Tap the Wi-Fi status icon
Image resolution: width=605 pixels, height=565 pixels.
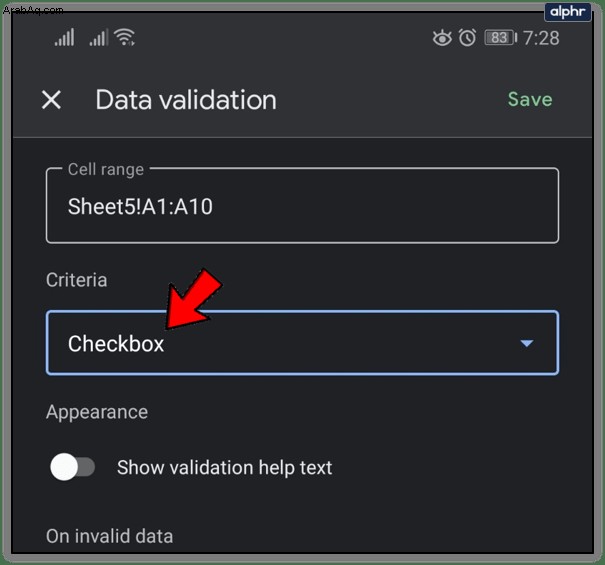tap(125, 37)
